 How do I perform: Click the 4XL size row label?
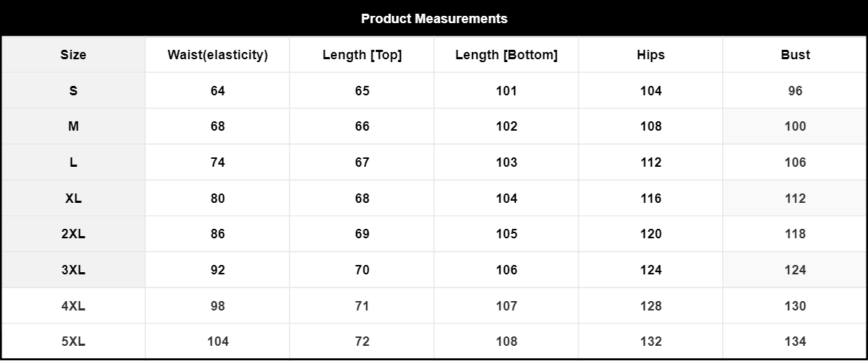coord(73,306)
